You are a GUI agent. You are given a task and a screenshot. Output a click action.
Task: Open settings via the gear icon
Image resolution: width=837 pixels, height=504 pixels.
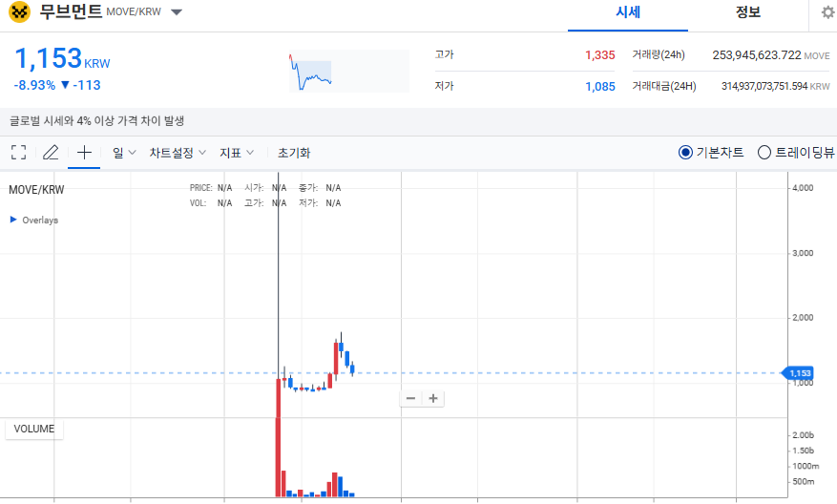[x=827, y=12]
